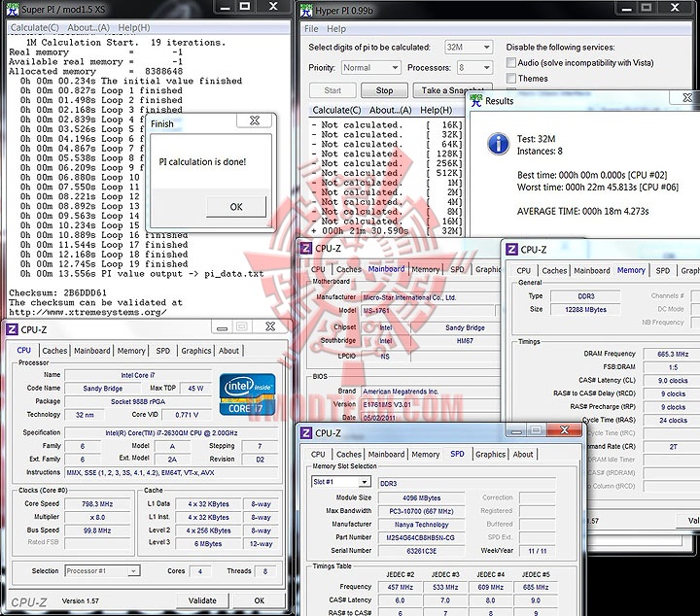
Task: Click the Core Speed 798.3 MHz field
Action: (x=97, y=504)
